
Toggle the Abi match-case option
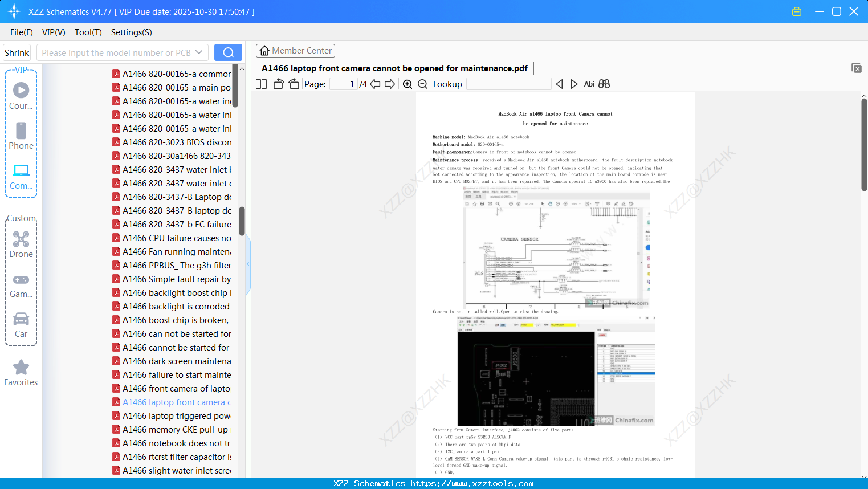click(x=589, y=84)
